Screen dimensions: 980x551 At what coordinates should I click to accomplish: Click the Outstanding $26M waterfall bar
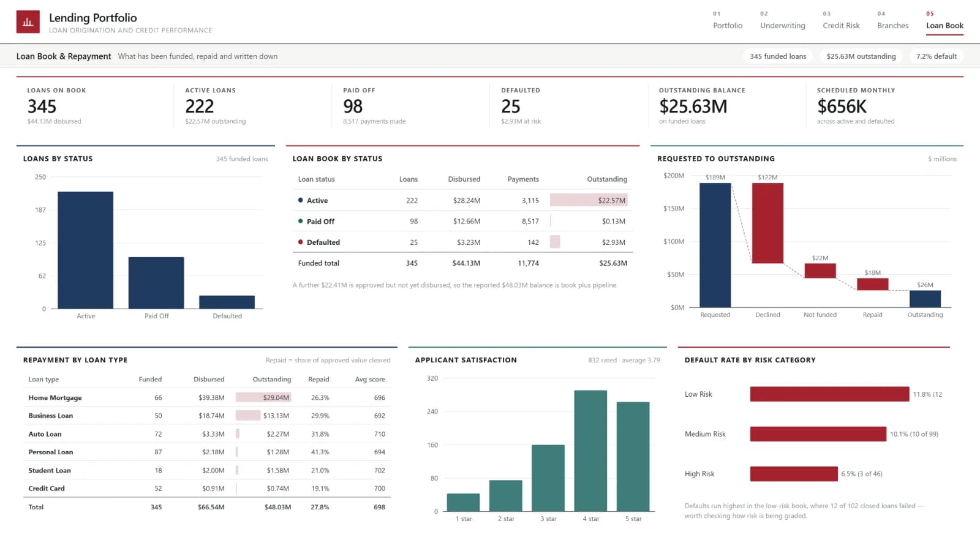925,299
